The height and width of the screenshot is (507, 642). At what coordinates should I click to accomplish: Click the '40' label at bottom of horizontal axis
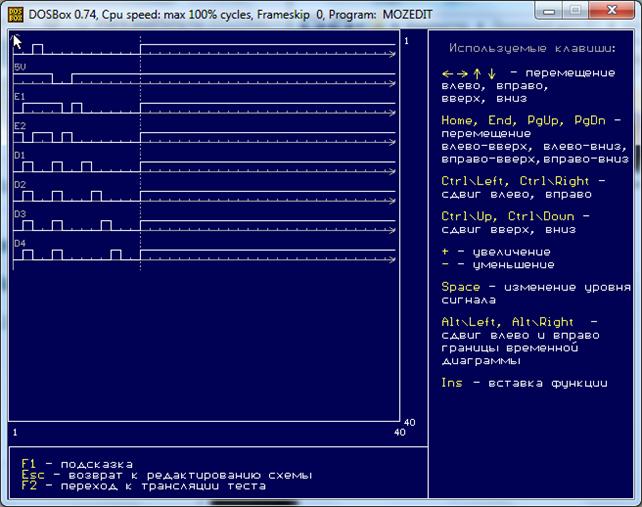point(400,432)
